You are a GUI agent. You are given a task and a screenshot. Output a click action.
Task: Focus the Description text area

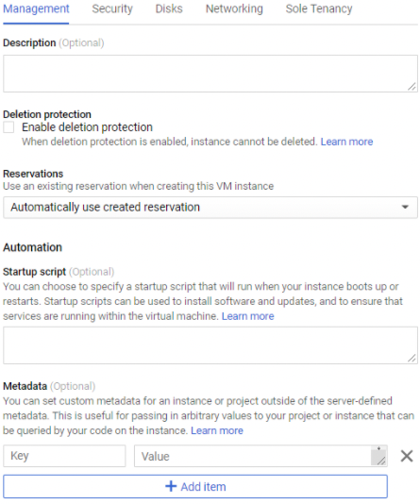[x=210, y=74]
